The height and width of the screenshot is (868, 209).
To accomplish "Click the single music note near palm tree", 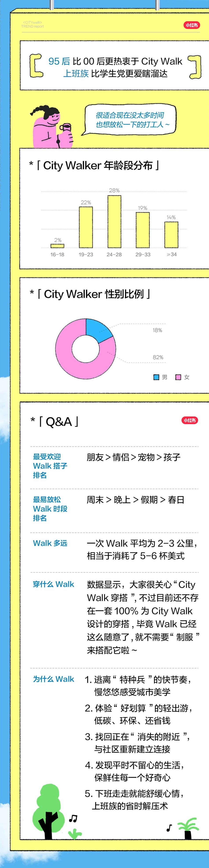I will (x=169, y=828).
